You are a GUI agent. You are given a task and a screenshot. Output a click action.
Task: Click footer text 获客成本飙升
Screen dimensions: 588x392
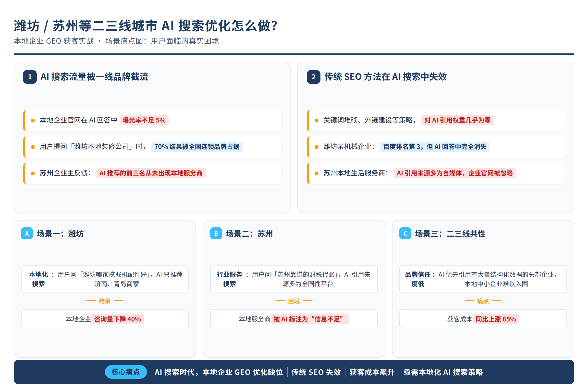click(x=372, y=372)
